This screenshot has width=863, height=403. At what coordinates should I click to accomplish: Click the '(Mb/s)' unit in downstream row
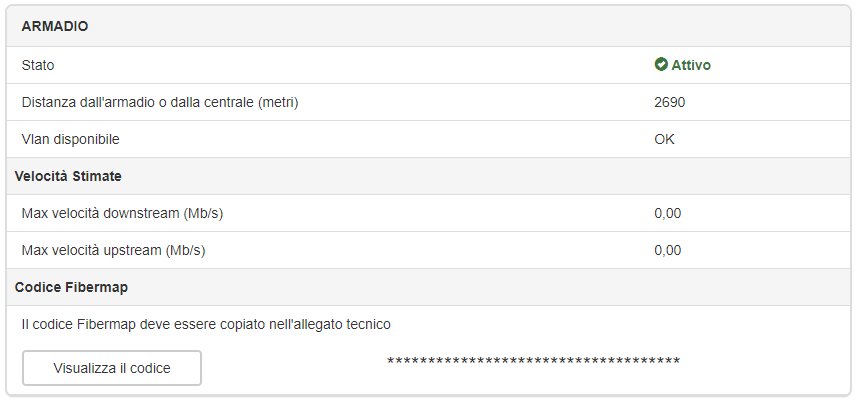pos(203,213)
